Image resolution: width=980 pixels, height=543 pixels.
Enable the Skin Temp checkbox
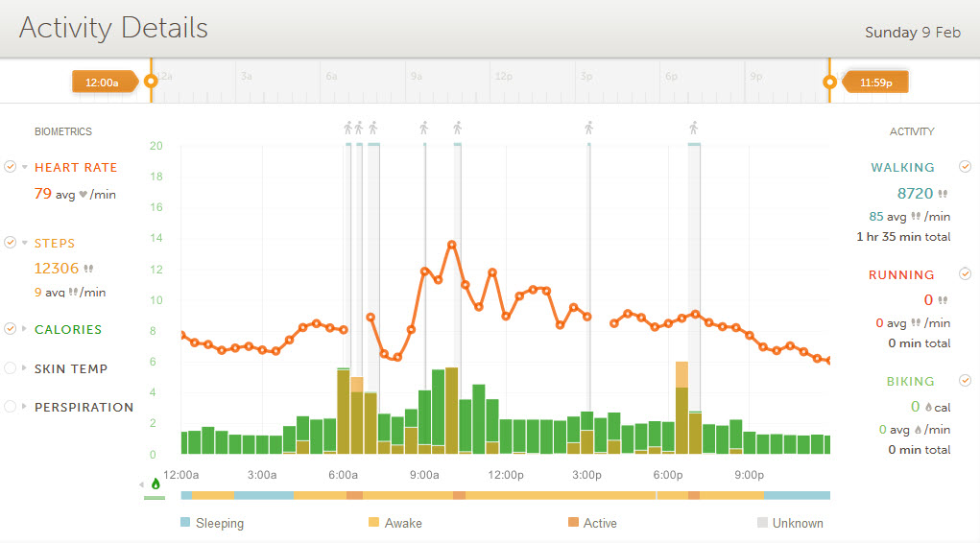tap(10, 368)
